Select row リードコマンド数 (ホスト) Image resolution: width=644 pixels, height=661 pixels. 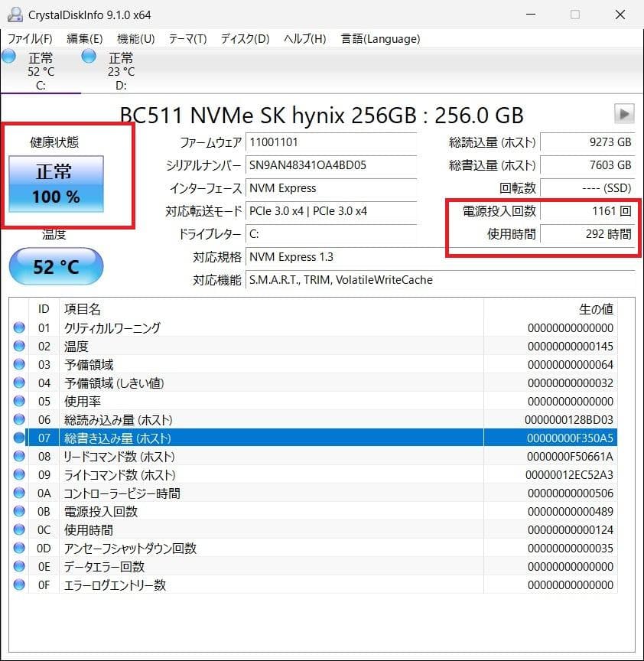(x=313, y=456)
